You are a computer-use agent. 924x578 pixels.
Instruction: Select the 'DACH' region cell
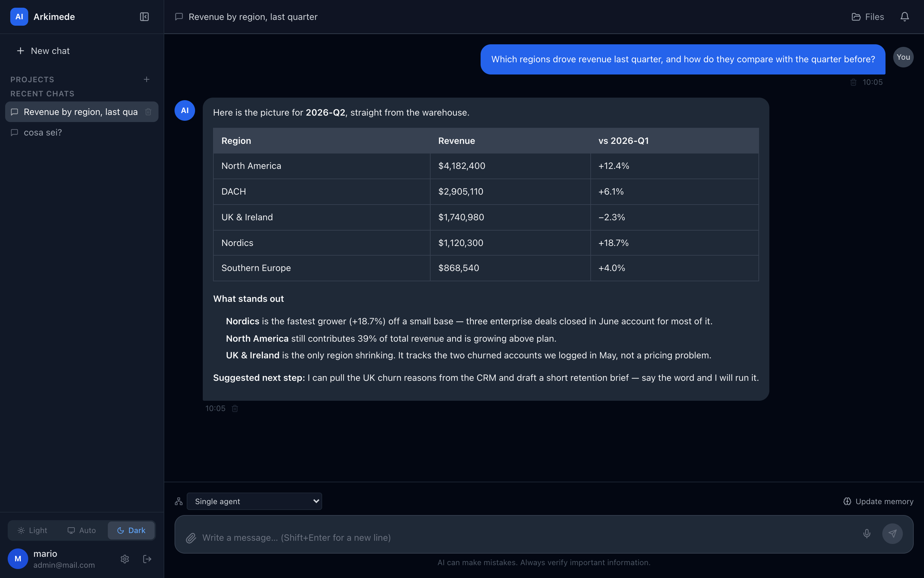(x=321, y=191)
